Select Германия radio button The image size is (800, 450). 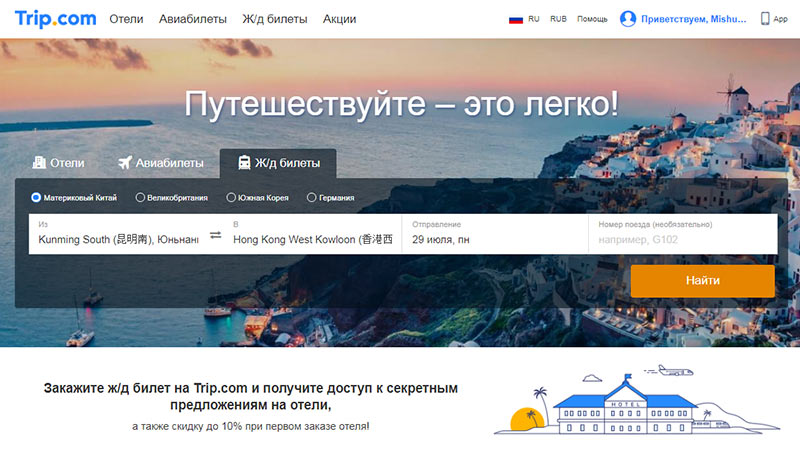(311, 197)
